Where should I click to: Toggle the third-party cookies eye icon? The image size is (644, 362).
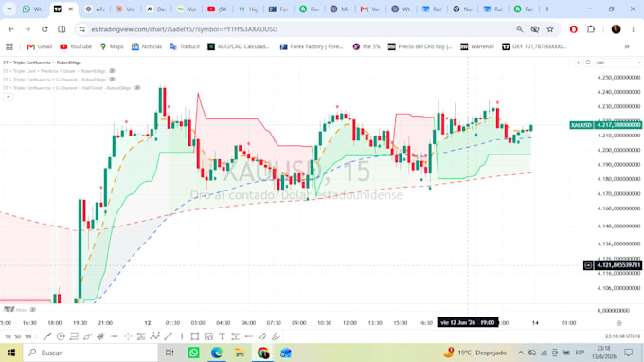(x=535, y=29)
